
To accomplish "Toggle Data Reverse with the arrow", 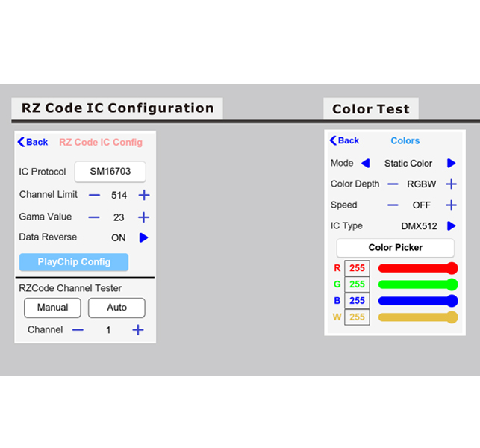I will 143,237.
